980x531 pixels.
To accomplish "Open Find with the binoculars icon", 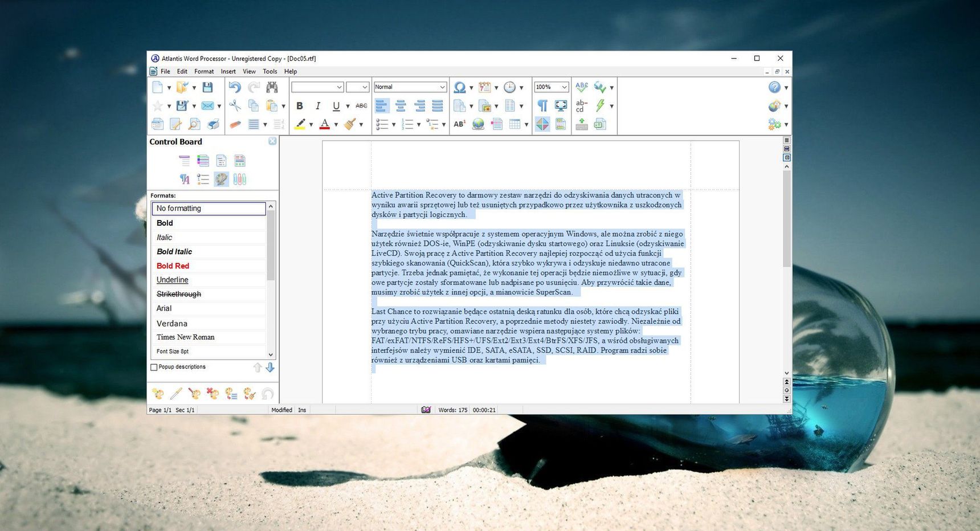I will coord(272,87).
